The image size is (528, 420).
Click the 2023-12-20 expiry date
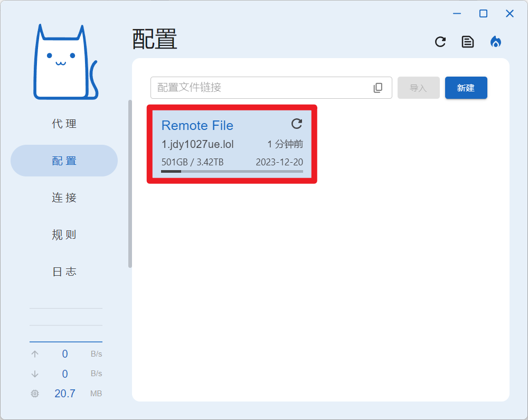(x=279, y=162)
